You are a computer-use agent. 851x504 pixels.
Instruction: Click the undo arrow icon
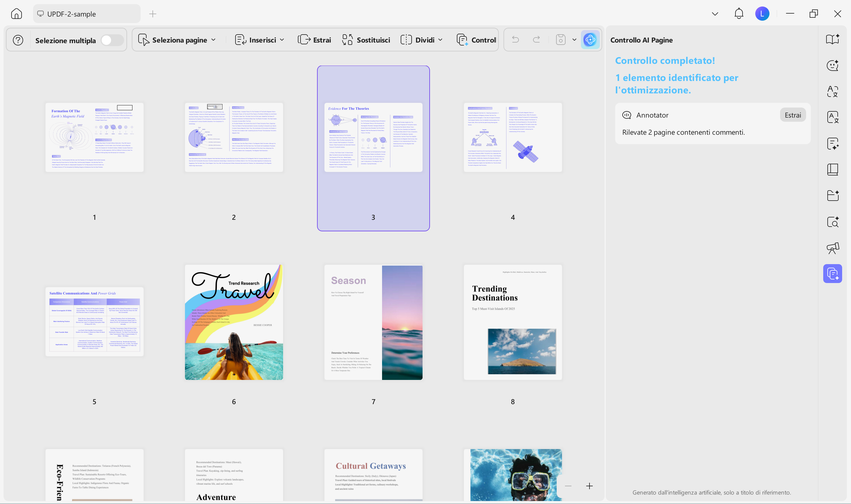point(515,40)
